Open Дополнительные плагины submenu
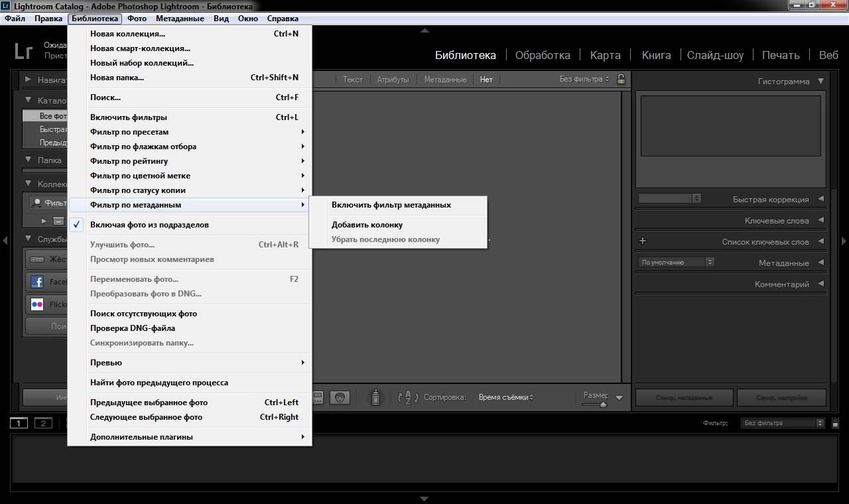Image resolution: width=849 pixels, height=504 pixels. point(190,437)
